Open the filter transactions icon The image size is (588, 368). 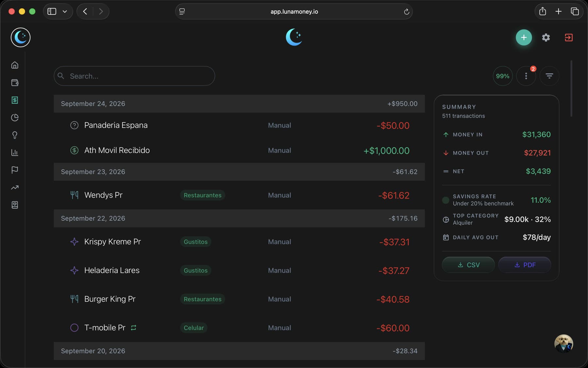pos(549,76)
